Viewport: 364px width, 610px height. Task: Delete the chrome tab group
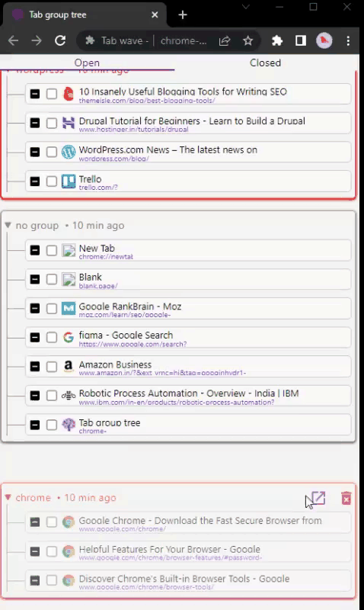(x=346, y=499)
